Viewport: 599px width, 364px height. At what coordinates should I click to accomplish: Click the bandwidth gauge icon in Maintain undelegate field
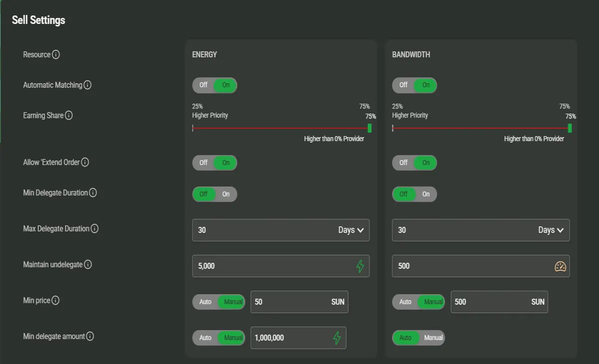(x=561, y=266)
